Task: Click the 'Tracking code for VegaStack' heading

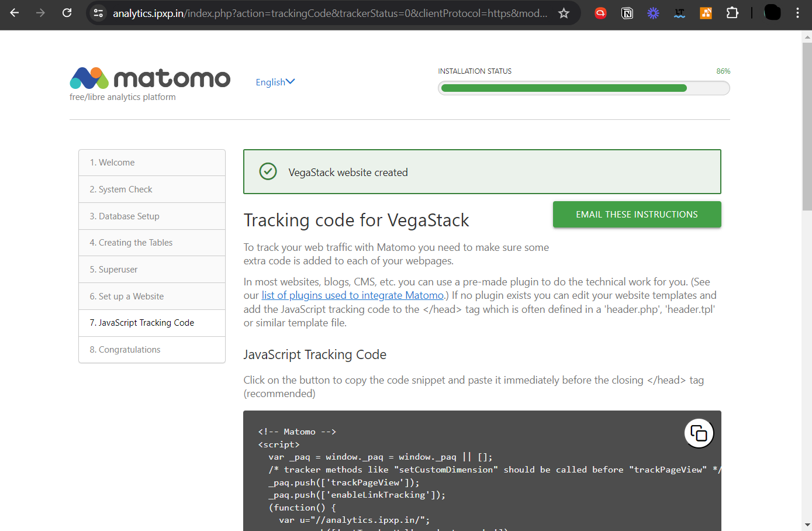Action: [x=356, y=220]
